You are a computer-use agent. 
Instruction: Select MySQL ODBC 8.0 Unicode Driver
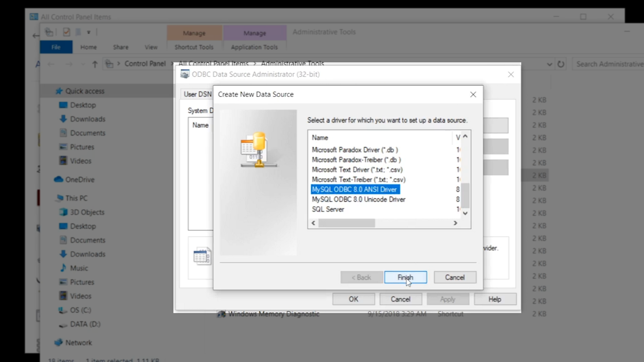pyautogui.click(x=358, y=199)
